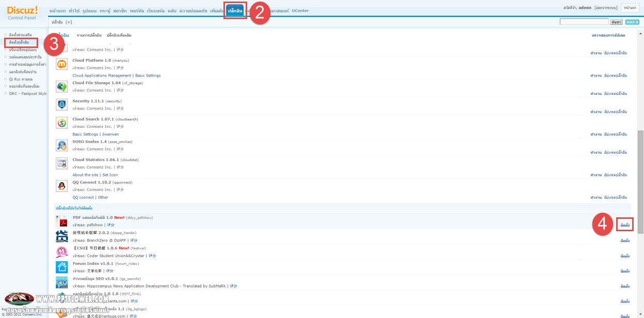Click the "SOSO Smiles 1.4" plugin title
Image resolution: width=644 pixels, height=318 pixels.
pyautogui.click(x=90, y=141)
